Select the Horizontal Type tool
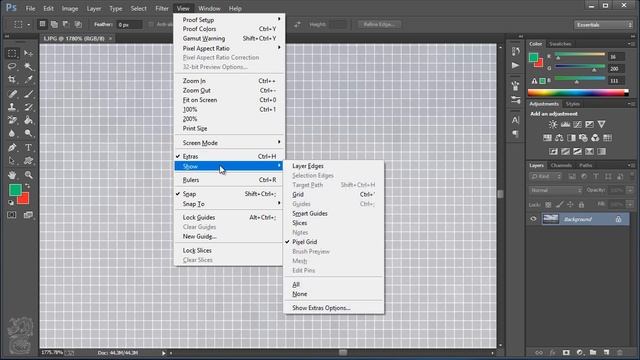Image resolution: width=640 pixels, height=360 pixels. 28,148
